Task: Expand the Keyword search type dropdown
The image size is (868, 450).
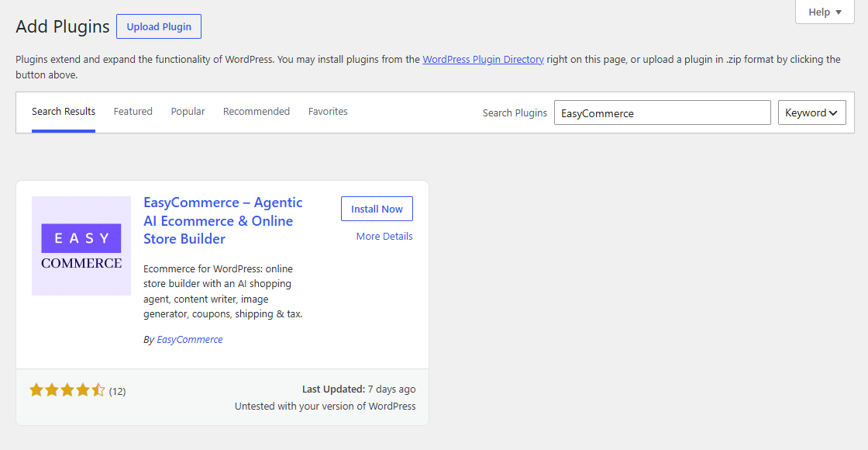Action: tap(811, 112)
